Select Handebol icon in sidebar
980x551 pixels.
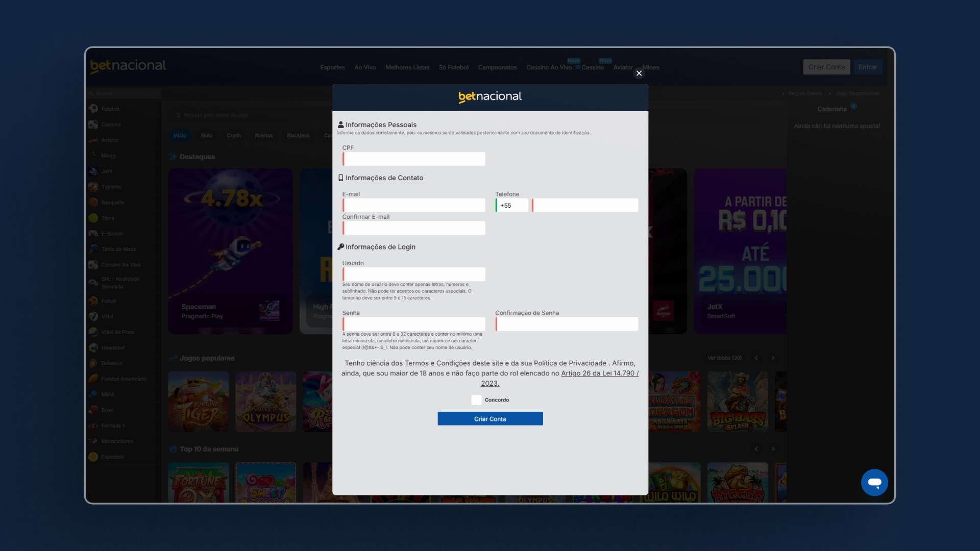tap(93, 347)
